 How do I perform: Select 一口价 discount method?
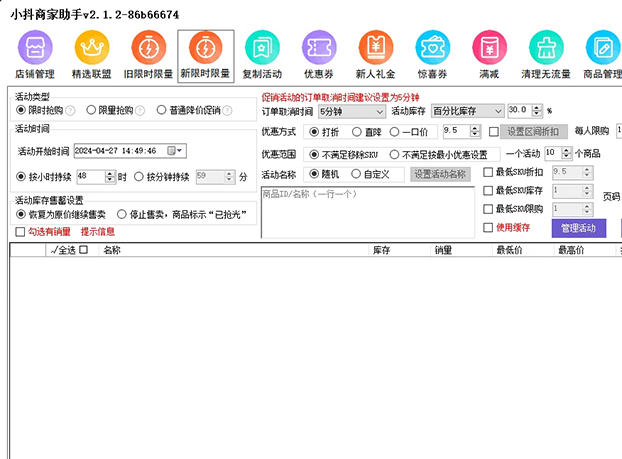tap(394, 132)
